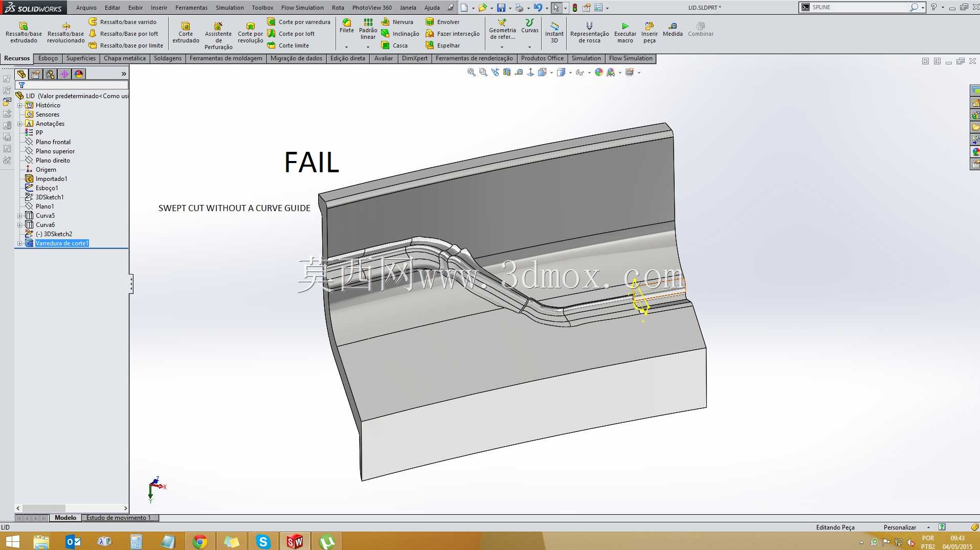Open the Padrão linear dropdown arrow

pyautogui.click(x=368, y=47)
